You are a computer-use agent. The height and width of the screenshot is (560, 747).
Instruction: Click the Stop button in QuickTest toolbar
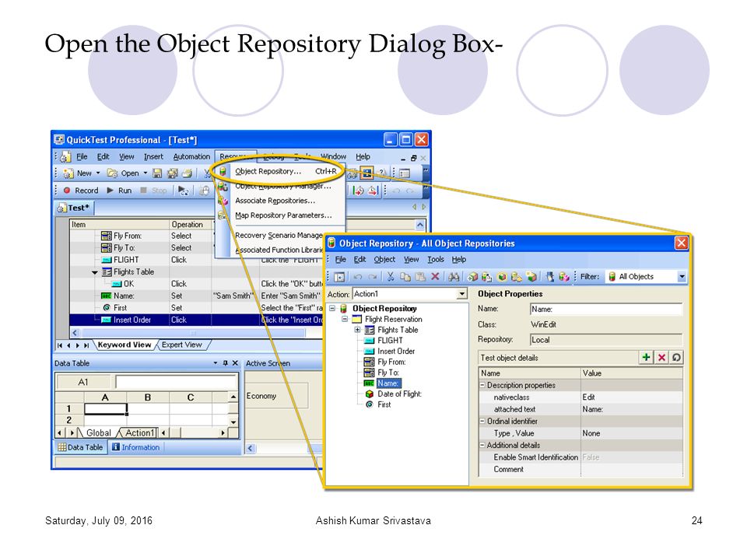(x=153, y=191)
